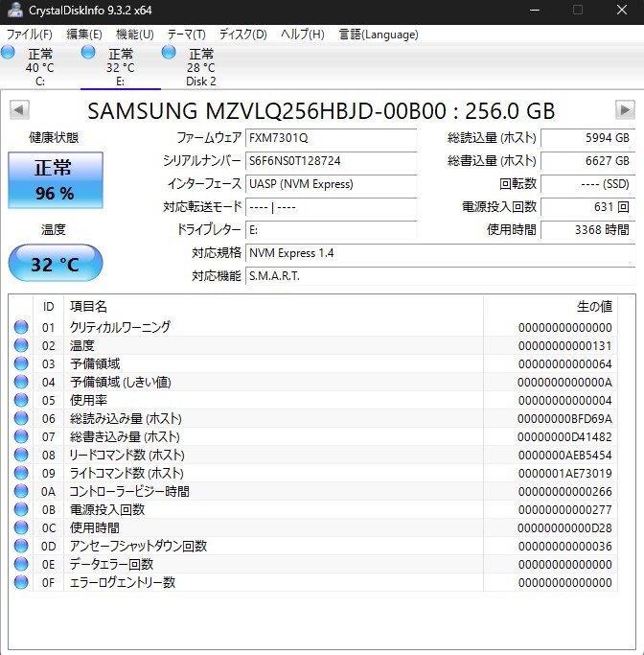Click the 項目名 column header
The width and height of the screenshot is (644, 655).
(x=273, y=307)
